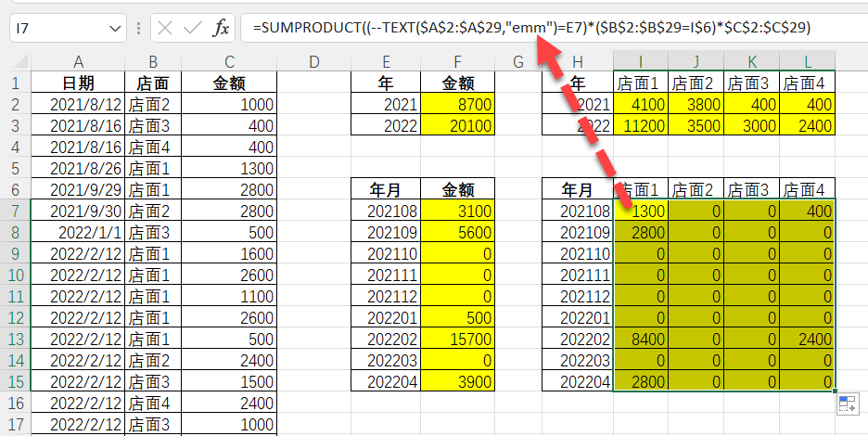Select column C header

pyautogui.click(x=229, y=61)
